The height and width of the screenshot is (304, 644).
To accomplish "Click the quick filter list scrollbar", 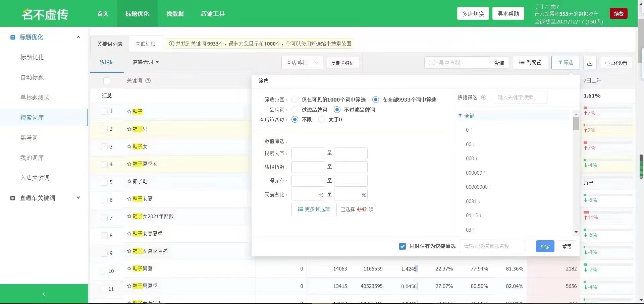I will [576, 123].
